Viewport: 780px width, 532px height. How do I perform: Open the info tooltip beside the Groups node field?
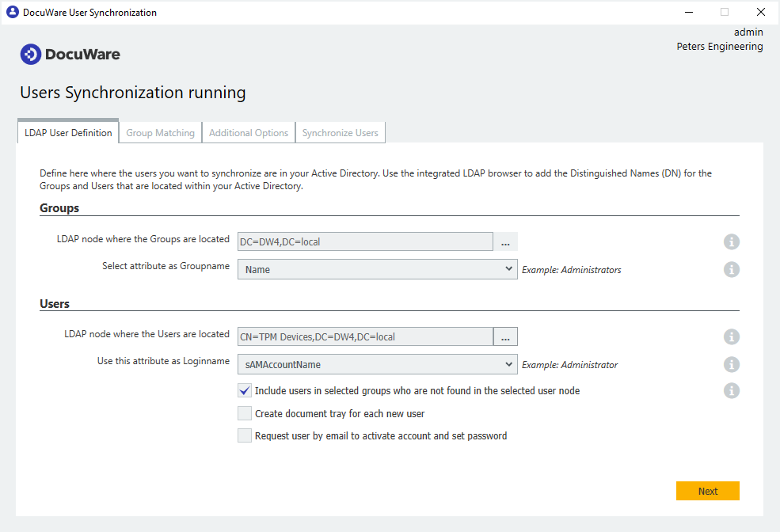coord(731,241)
